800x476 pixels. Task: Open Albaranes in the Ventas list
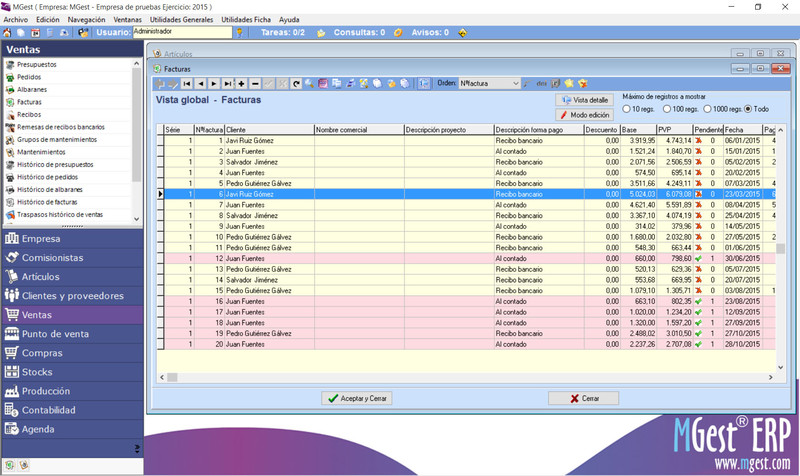(x=32, y=90)
